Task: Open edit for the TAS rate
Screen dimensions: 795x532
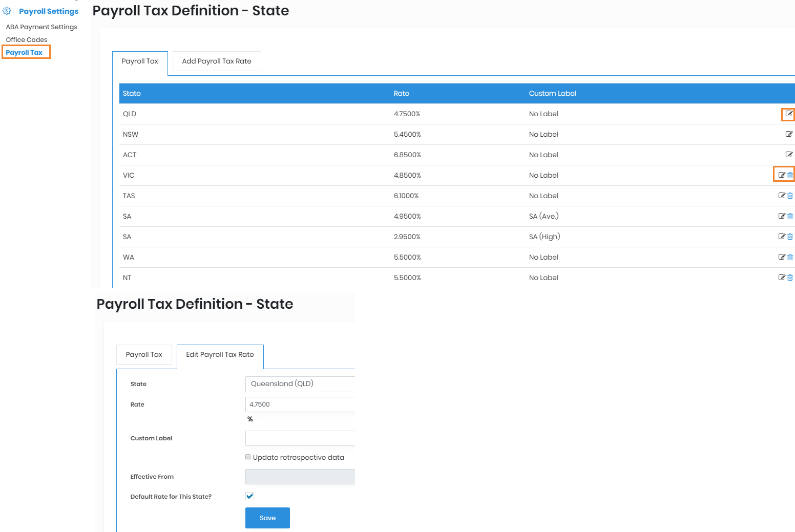Action: tap(782, 196)
